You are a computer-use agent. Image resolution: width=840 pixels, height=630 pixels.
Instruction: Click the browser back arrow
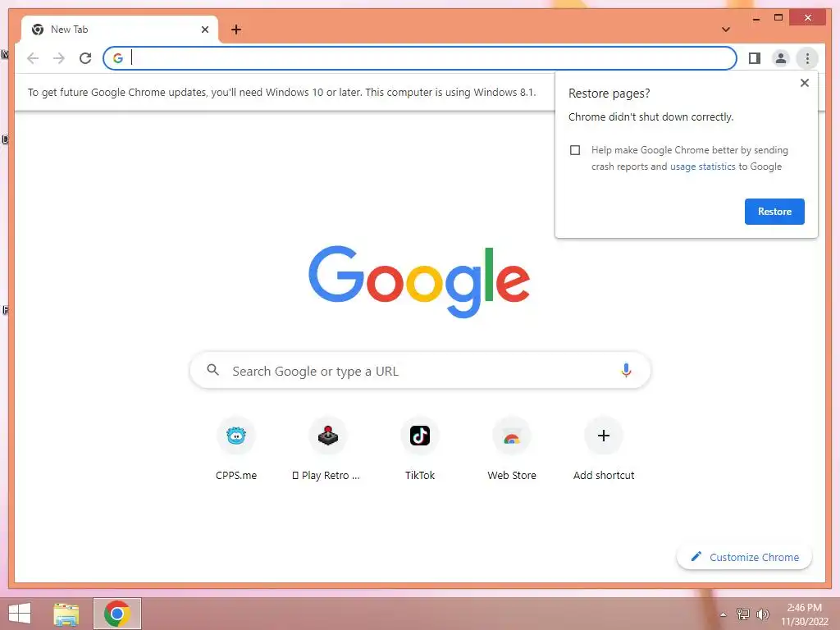pos(33,58)
